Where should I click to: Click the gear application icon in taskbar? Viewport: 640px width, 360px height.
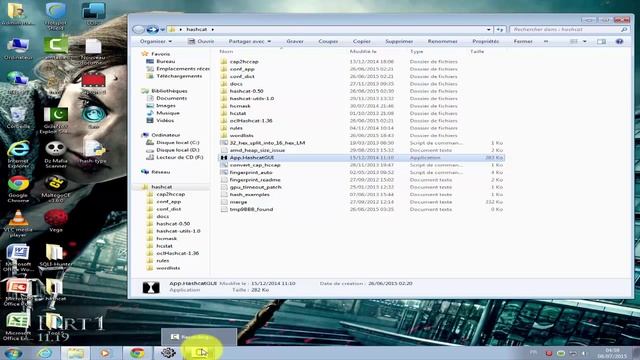click(x=168, y=353)
